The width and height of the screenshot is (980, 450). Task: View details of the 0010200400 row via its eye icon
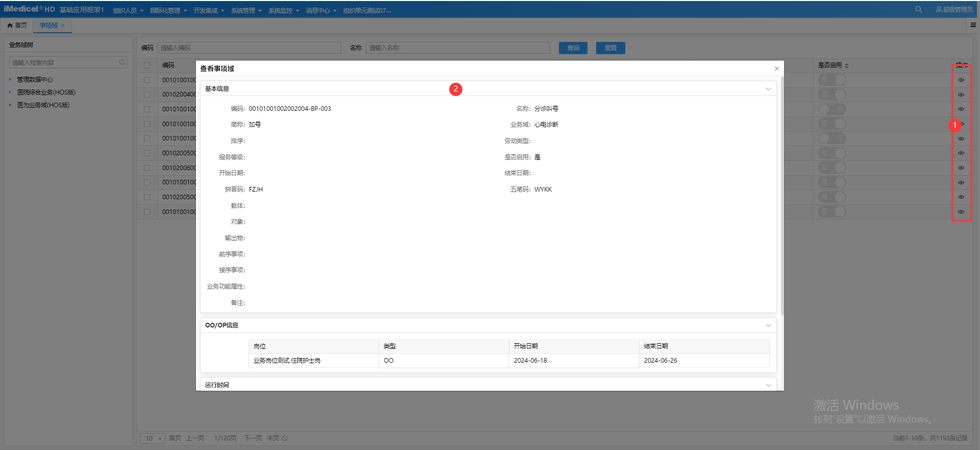pyautogui.click(x=961, y=94)
